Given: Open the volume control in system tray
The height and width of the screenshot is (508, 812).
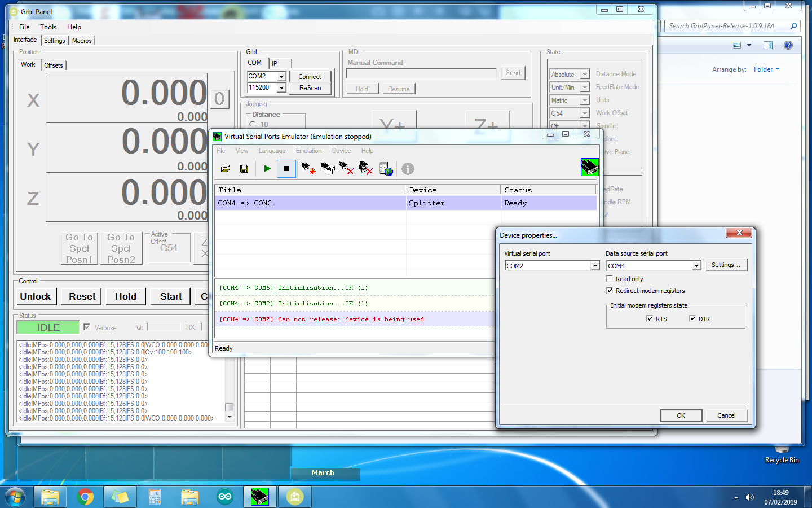Looking at the screenshot, I should (749, 497).
